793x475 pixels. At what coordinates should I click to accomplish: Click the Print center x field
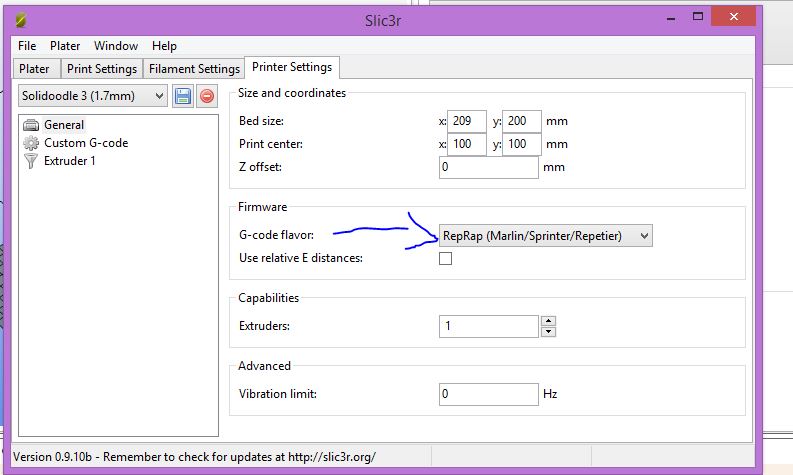pos(467,144)
